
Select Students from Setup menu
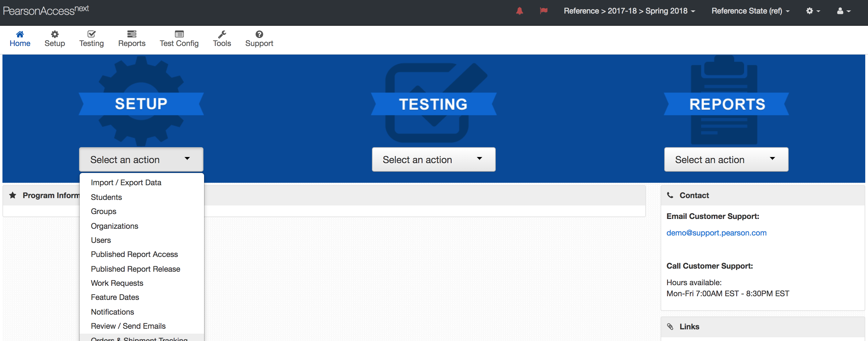[106, 197]
